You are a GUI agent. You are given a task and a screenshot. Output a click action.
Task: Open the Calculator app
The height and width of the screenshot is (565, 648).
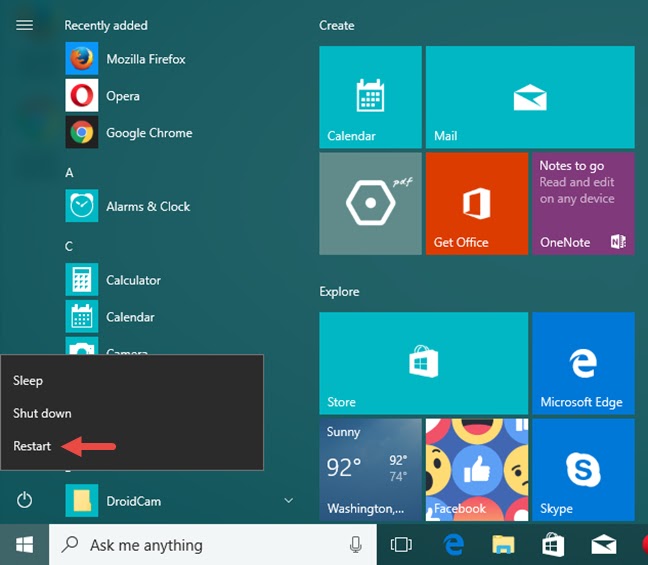(113, 280)
